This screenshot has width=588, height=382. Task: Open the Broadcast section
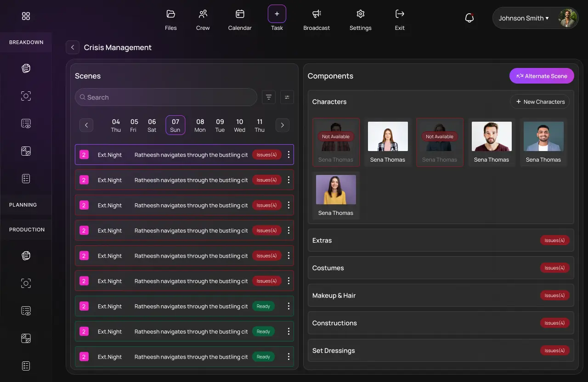(316, 18)
